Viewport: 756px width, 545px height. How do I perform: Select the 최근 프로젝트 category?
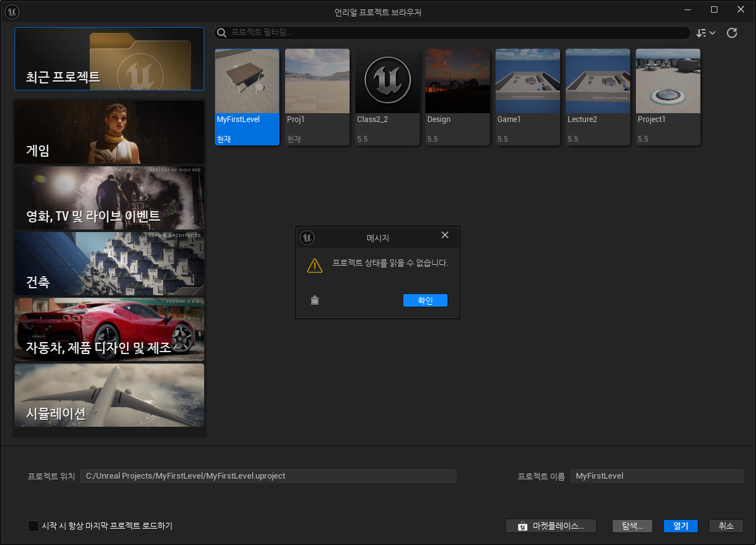click(x=109, y=59)
